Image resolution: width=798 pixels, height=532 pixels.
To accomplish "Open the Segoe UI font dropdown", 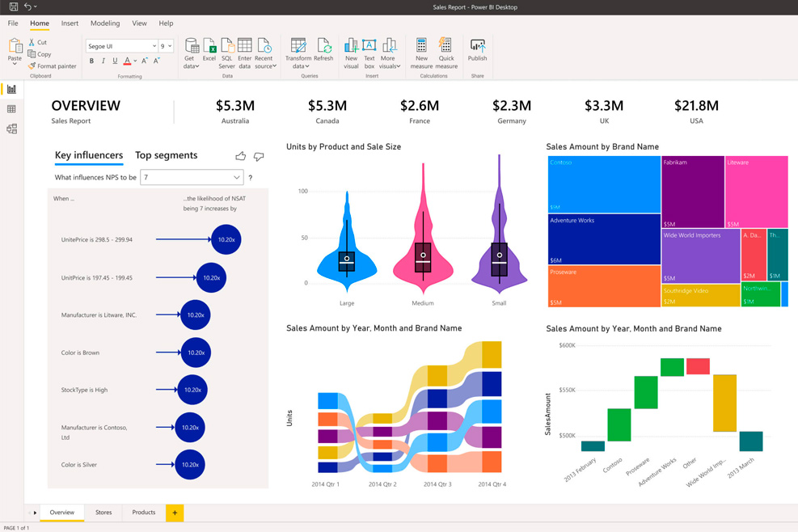I will pos(121,45).
